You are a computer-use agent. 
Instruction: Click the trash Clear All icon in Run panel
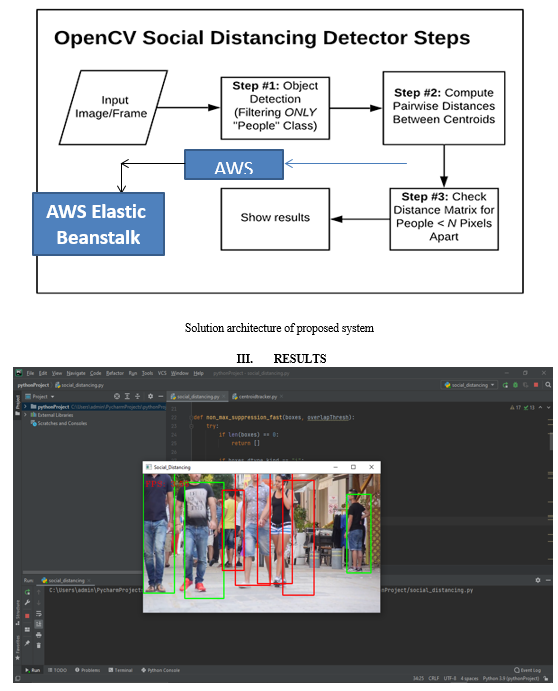pos(38,645)
